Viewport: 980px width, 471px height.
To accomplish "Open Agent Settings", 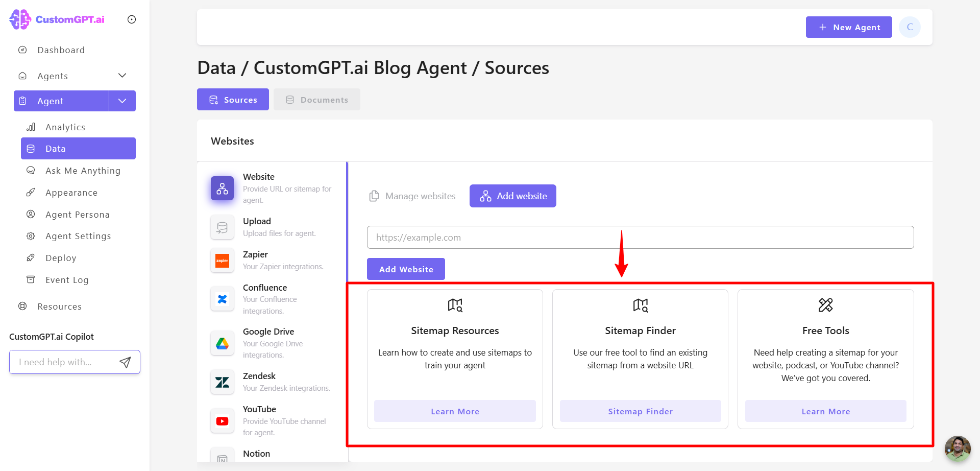I will pos(78,236).
